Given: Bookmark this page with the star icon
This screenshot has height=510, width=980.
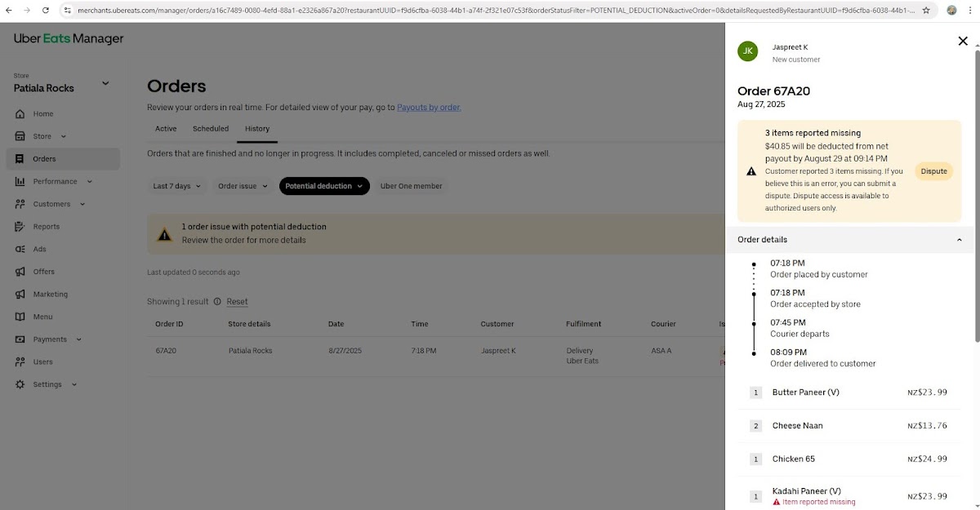Looking at the screenshot, I should (926, 11).
